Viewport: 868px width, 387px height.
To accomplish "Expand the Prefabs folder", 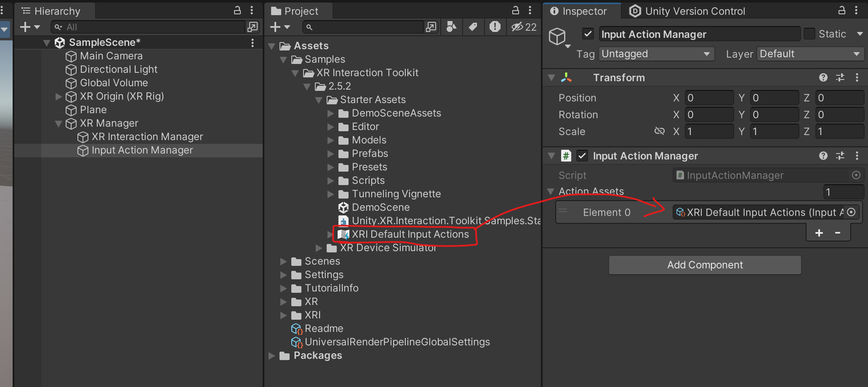I will [330, 154].
